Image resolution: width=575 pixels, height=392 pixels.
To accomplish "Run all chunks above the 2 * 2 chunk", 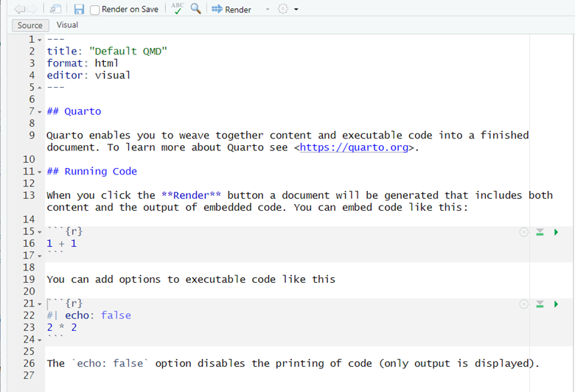I will pyautogui.click(x=540, y=304).
